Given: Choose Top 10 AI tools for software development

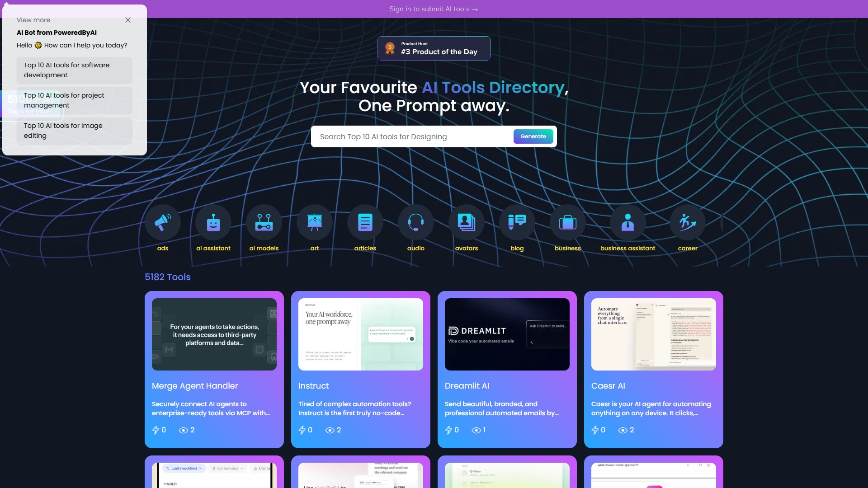Looking at the screenshot, I should tap(75, 70).
